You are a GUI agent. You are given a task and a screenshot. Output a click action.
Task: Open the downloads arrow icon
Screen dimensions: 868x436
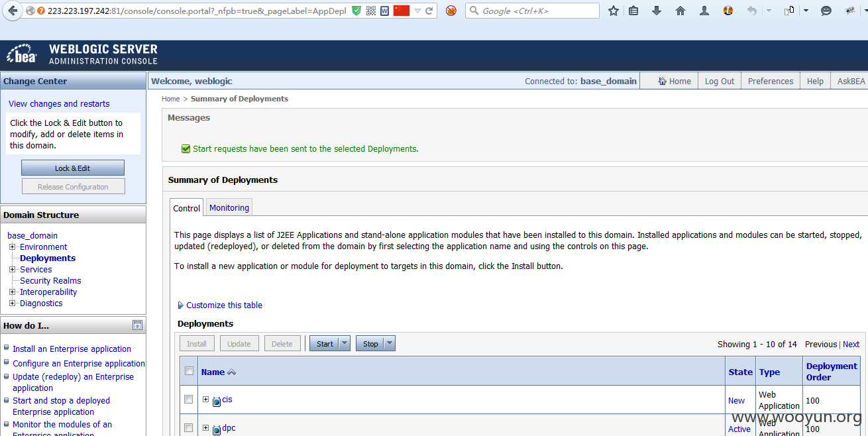657,11
